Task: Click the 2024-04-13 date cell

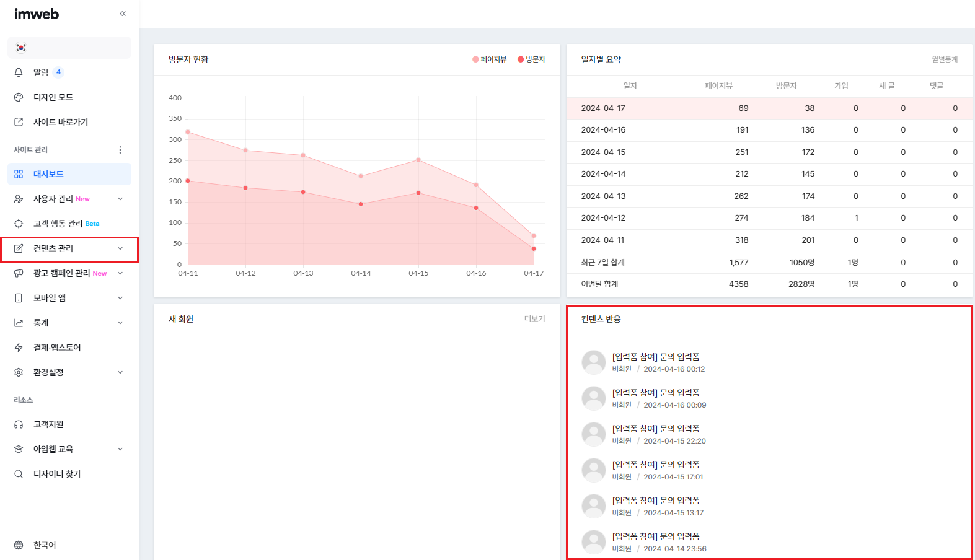Action: tap(603, 196)
